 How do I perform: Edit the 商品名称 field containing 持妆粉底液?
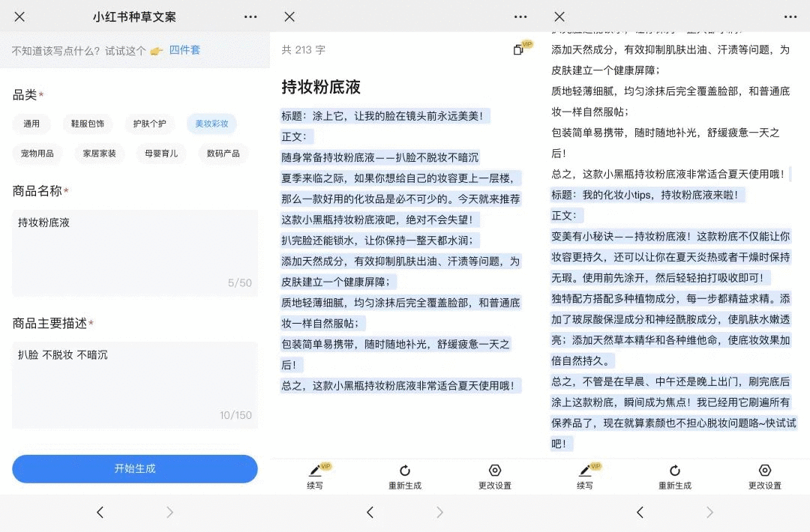135,253
